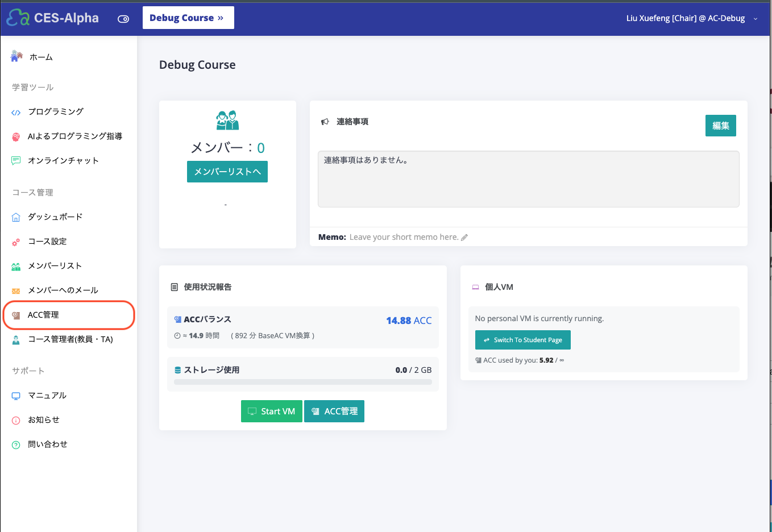This screenshot has width=772, height=532.
Task: Click the memo pencil edit icon
Action: pyautogui.click(x=464, y=238)
